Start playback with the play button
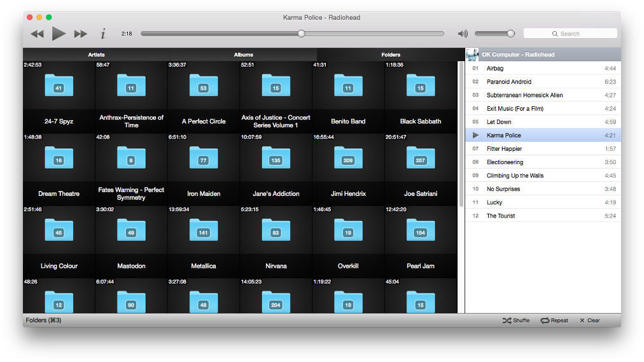The height and width of the screenshot is (362, 644). [x=59, y=33]
